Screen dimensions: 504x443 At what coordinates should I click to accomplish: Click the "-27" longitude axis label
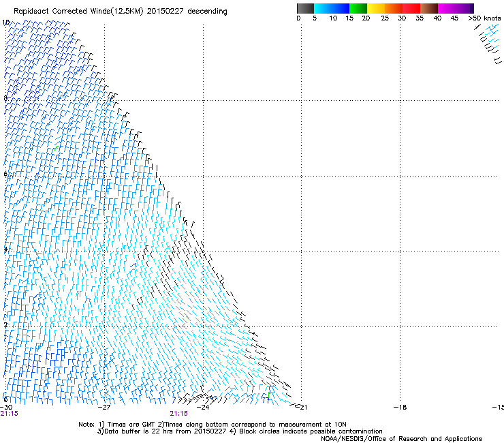pyautogui.click(x=104, y=408)
